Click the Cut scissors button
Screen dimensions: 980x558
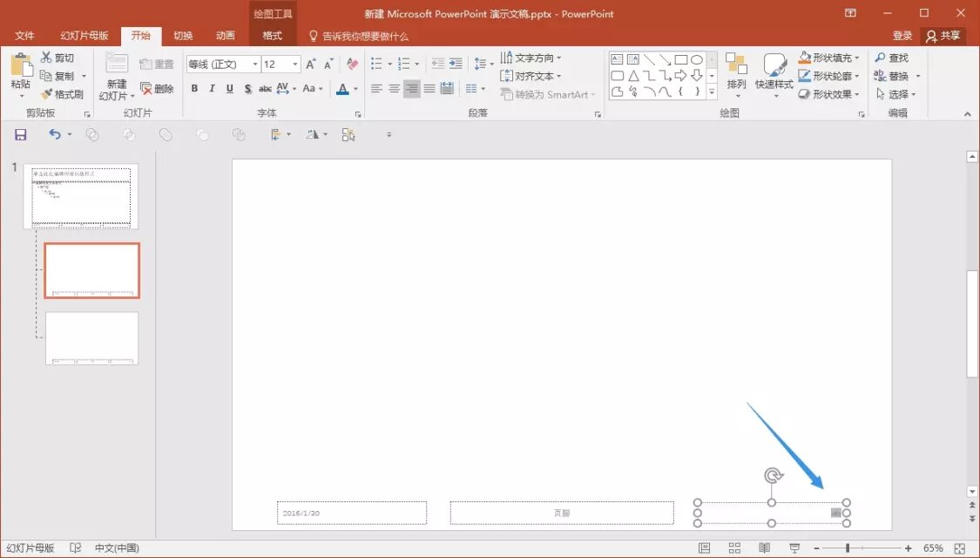tap(57, 58)
